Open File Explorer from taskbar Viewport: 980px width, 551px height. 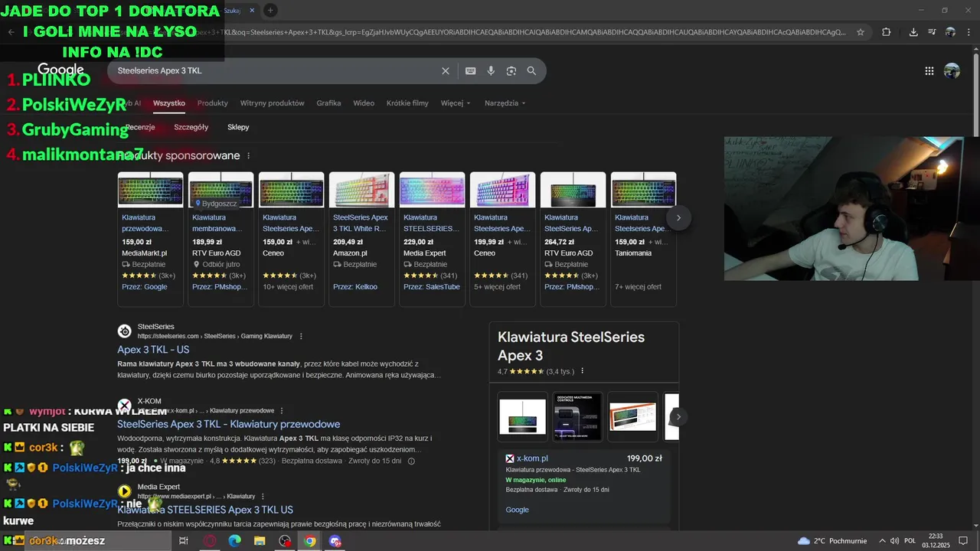[x=260, y=541]
